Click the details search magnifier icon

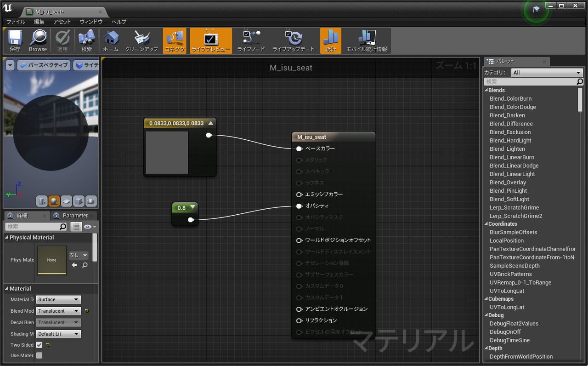(63, 227)
